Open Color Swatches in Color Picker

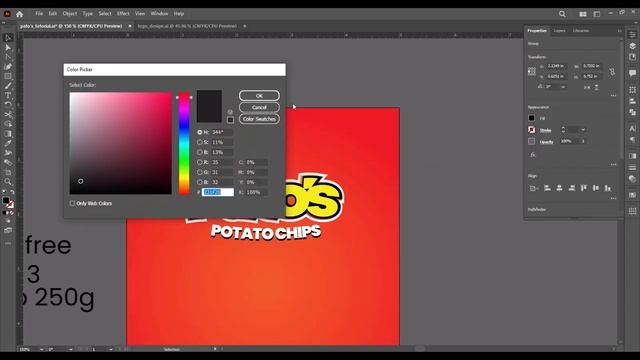coord(259,119)
